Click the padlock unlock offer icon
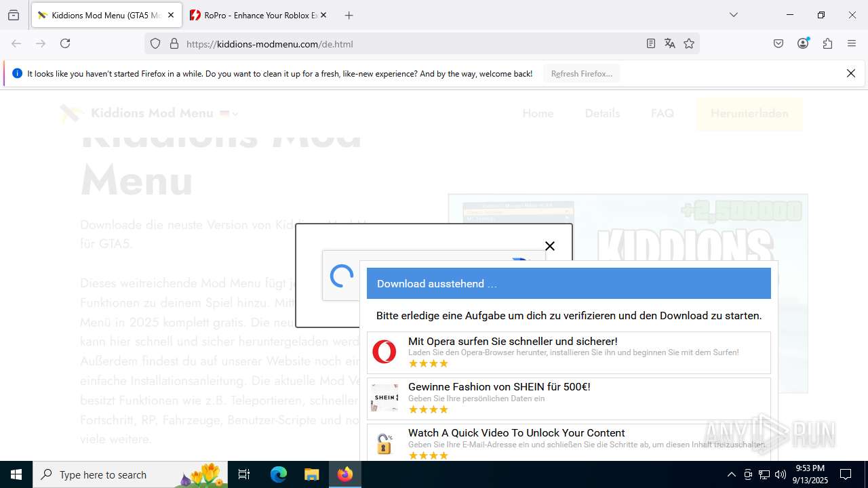The image size is (868, 488). [384, 443]
